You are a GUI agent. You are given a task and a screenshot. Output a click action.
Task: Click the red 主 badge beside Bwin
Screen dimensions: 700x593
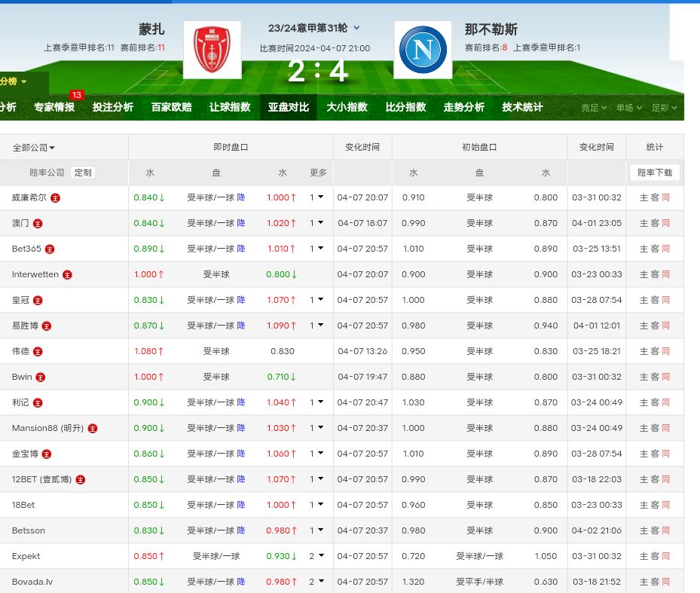pyautogui.click(x=41, y=377)
